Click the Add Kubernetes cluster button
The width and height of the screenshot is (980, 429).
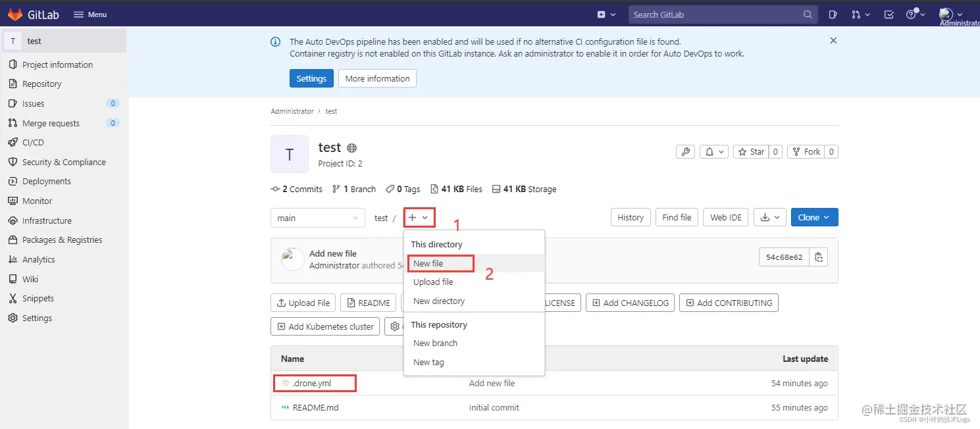(x=325, y=326)
